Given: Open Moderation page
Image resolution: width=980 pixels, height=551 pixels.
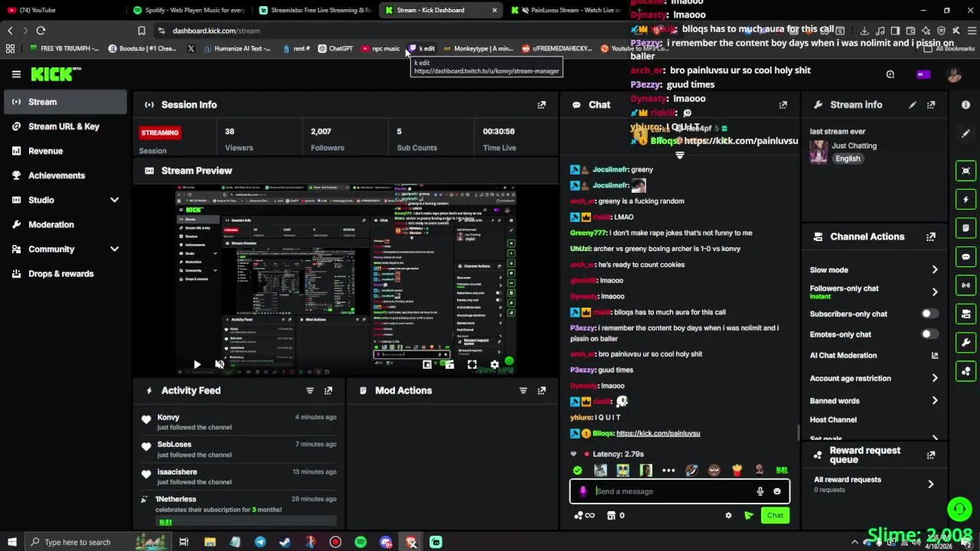Looking at the screenshot, I should [x=65, y=224].
